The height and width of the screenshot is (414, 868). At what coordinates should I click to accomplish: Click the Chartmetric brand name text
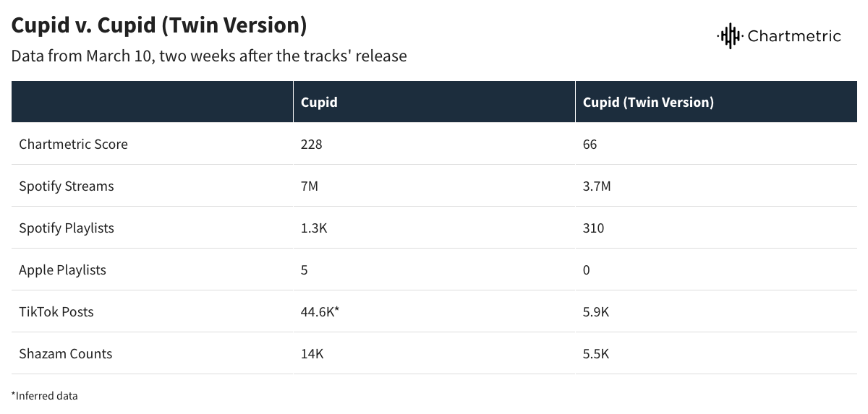(x=794, y=36)
